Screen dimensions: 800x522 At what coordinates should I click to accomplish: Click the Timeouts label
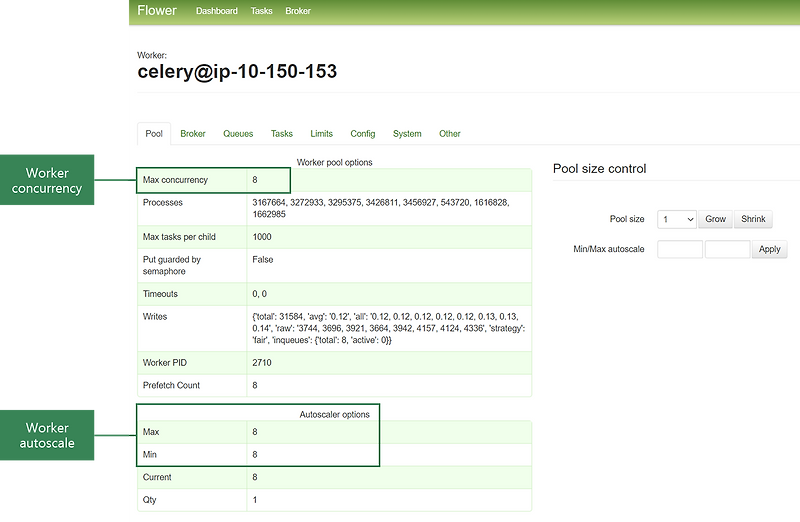point(160,294)
